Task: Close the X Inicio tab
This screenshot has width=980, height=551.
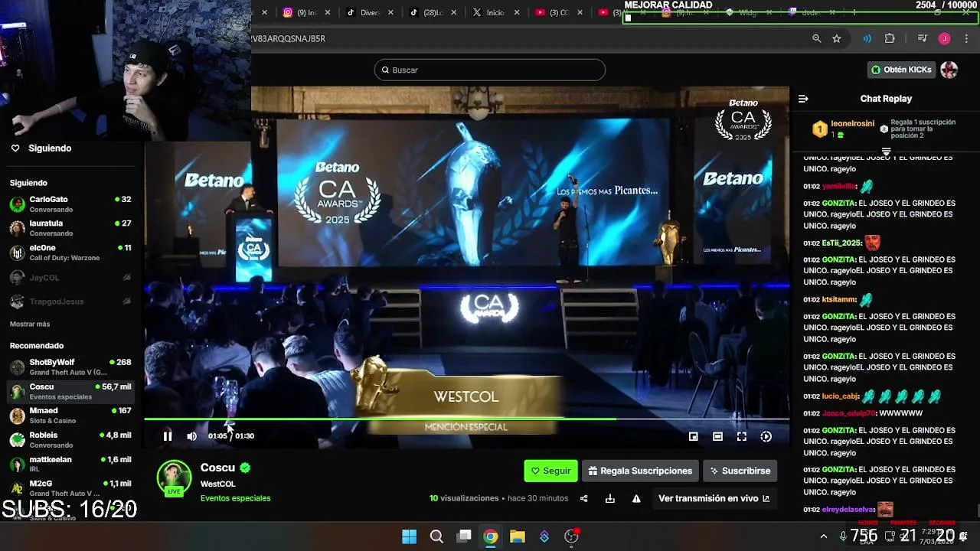Action: click(517, 12)
